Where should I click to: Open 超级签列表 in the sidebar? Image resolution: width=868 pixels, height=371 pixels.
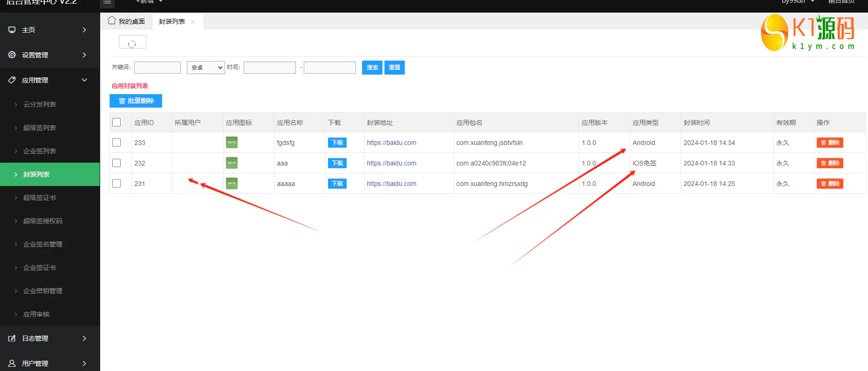pos(50,128)
